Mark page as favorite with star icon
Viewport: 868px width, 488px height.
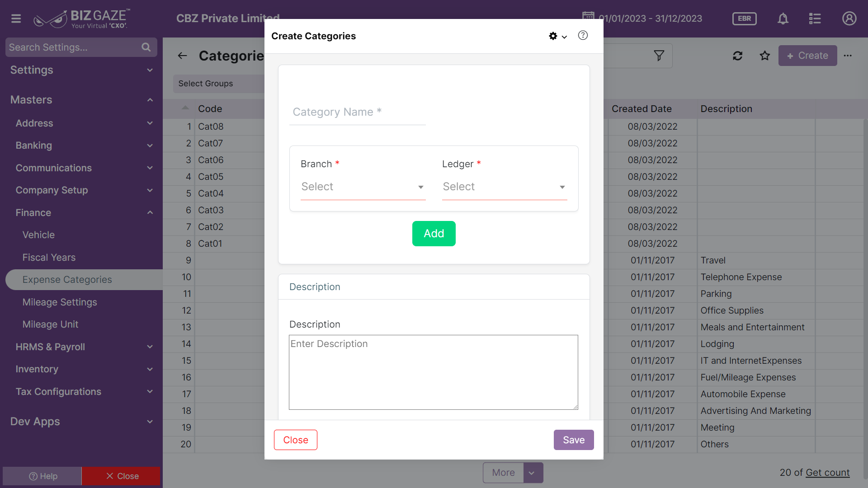[765, 56]
